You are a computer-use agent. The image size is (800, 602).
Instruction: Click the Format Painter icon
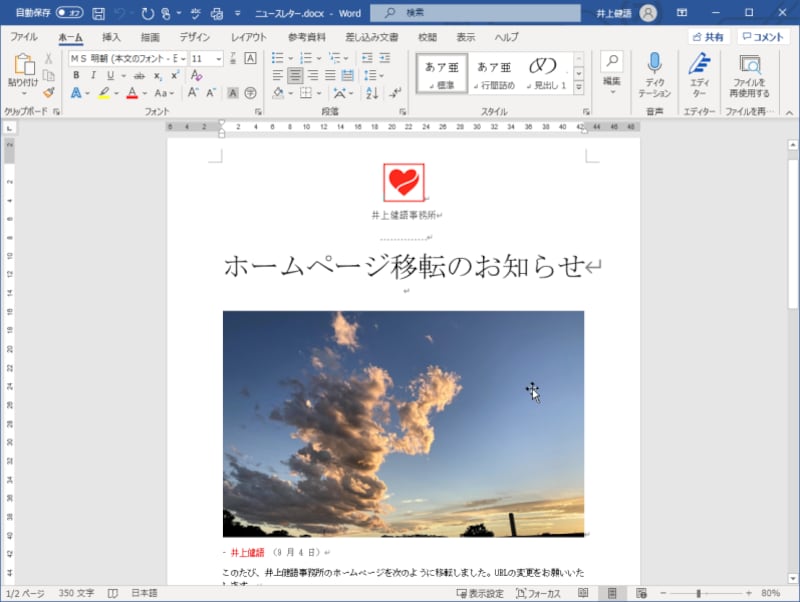pyautogui.click(x=46, y=92)
